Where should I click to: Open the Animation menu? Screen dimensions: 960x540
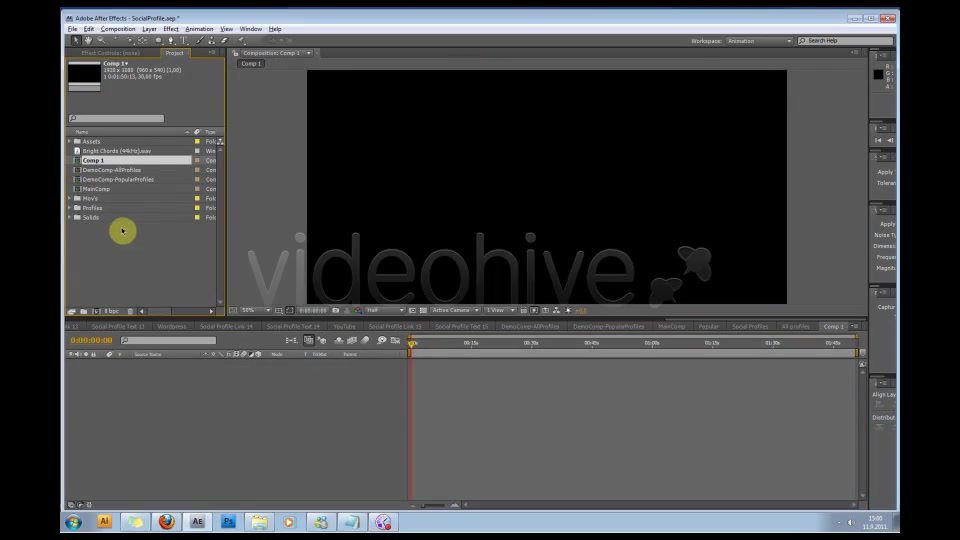point(199,29)
